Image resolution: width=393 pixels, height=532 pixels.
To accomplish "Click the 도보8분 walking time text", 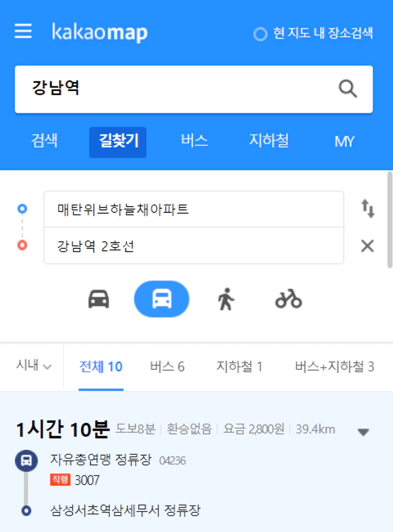I will point(135,429).
